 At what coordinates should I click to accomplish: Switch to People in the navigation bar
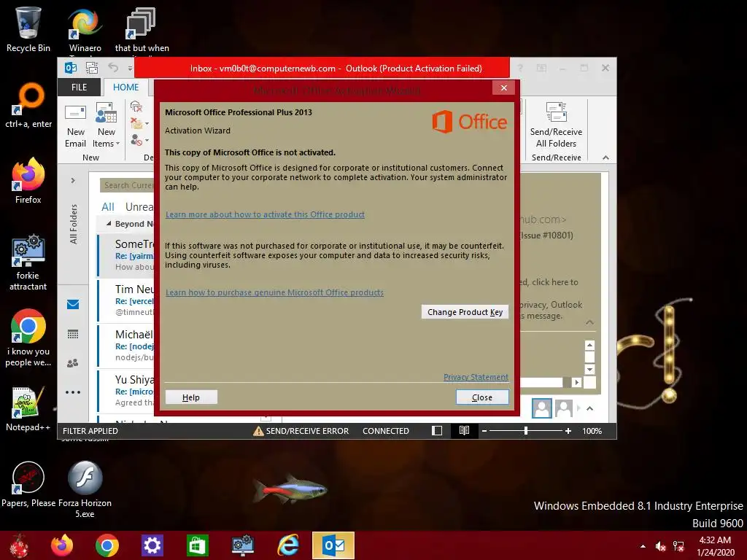tap(73, 363)
